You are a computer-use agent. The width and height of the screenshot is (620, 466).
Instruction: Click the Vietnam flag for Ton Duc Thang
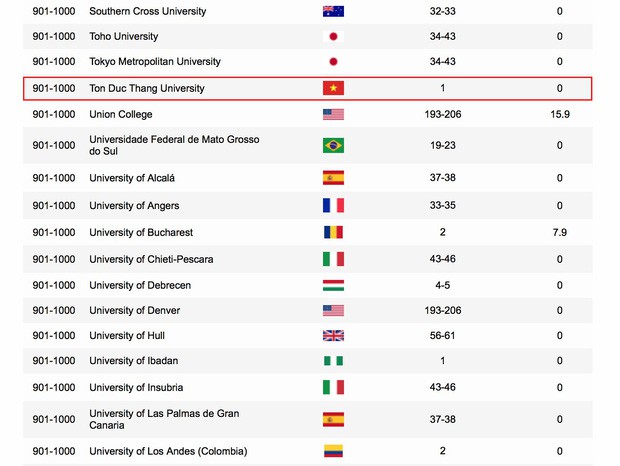click(x=333, y=88)
